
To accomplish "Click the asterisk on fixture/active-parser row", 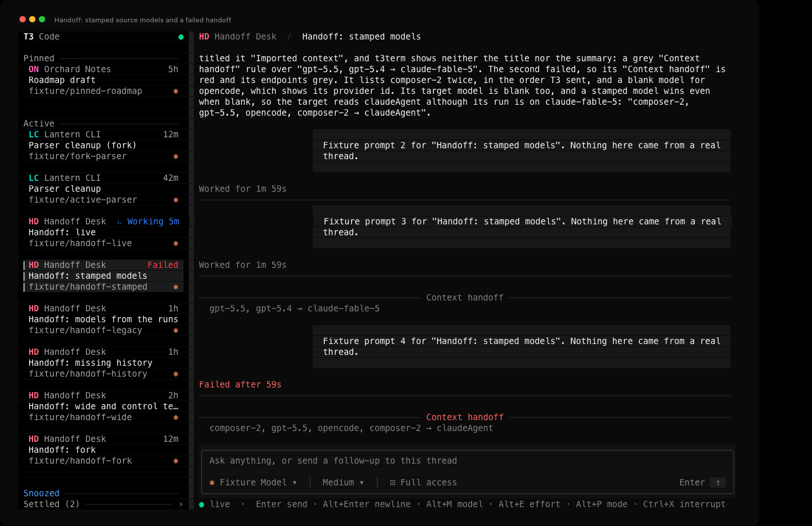I will 176,200.
